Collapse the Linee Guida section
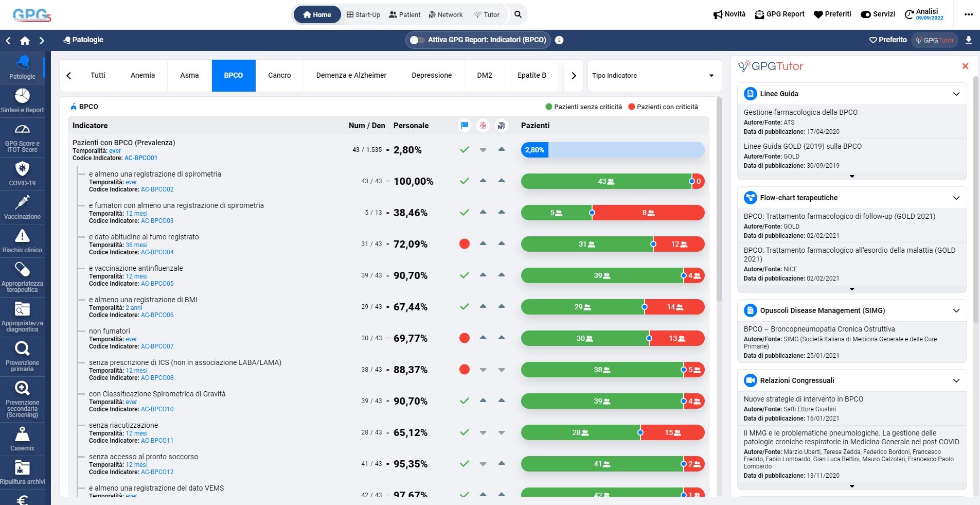 click(x=956, y=94)
